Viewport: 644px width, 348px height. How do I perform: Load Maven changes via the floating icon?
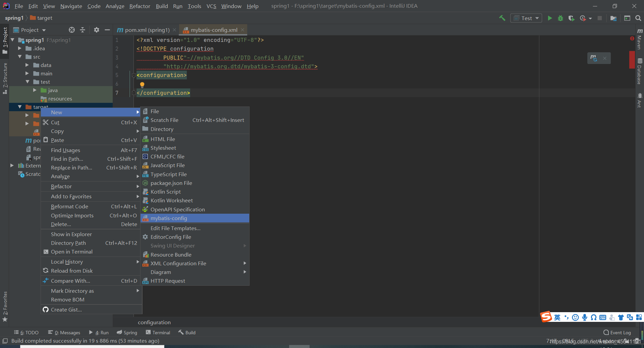tap(594, 58)
